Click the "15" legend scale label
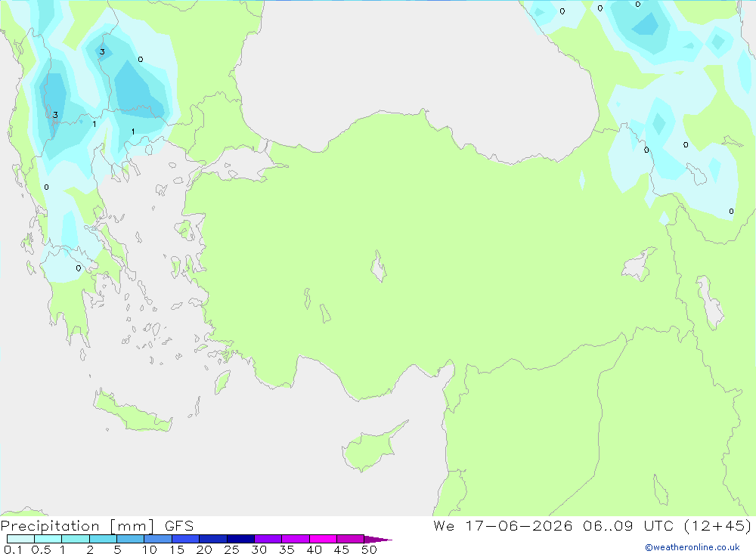The image size is (756, 554). point(177,549)
